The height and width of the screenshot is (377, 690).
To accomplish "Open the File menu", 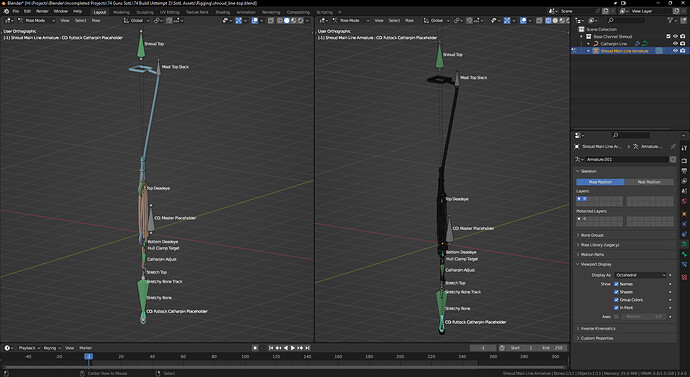I will point(16,11).
